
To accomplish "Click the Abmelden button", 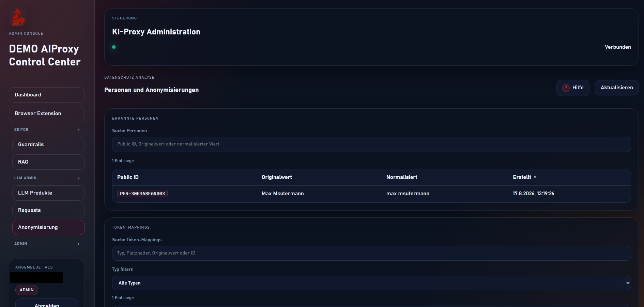I will (47, 304).
